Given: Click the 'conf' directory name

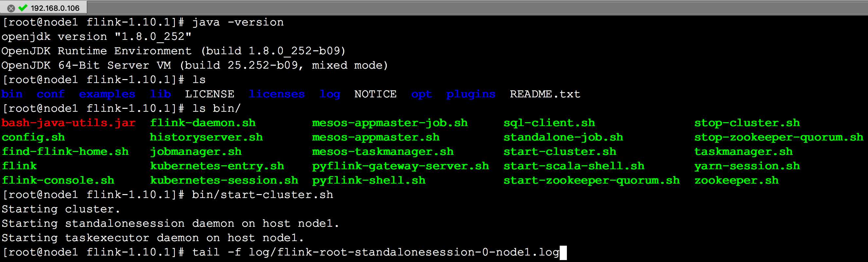Looking at the screenshot, I should tap(50, 94).
